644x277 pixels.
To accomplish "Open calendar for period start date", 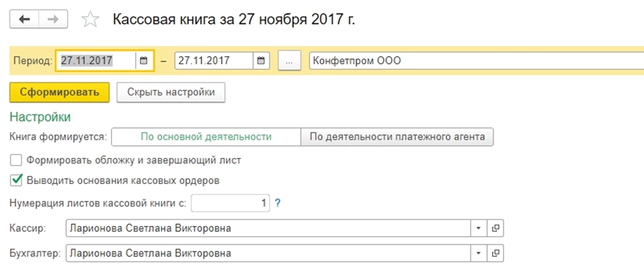I will [x=143, y=61].
